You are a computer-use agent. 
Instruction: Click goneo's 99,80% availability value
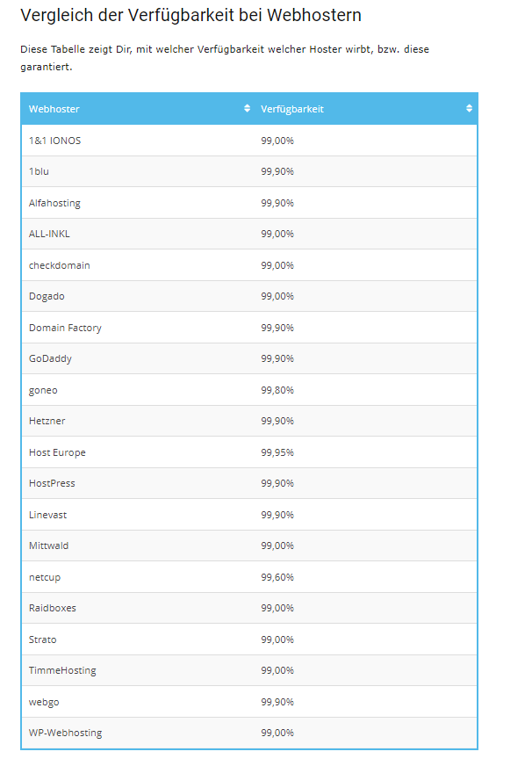pyautogui.click(x=277, y=390)
